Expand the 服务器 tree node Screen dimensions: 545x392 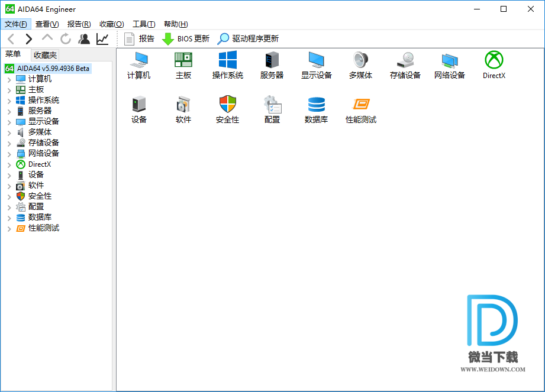(x=9, y=112)
